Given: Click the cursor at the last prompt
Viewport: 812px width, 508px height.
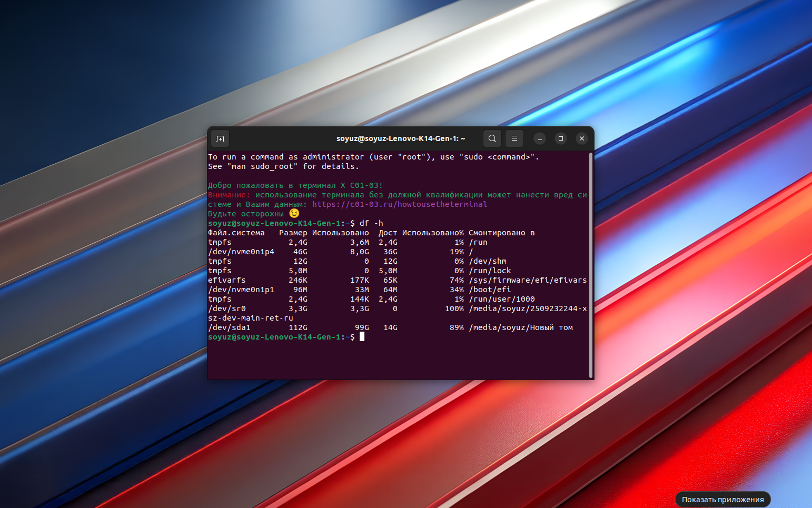Looking at the screenshot, I should coord(362,337).
